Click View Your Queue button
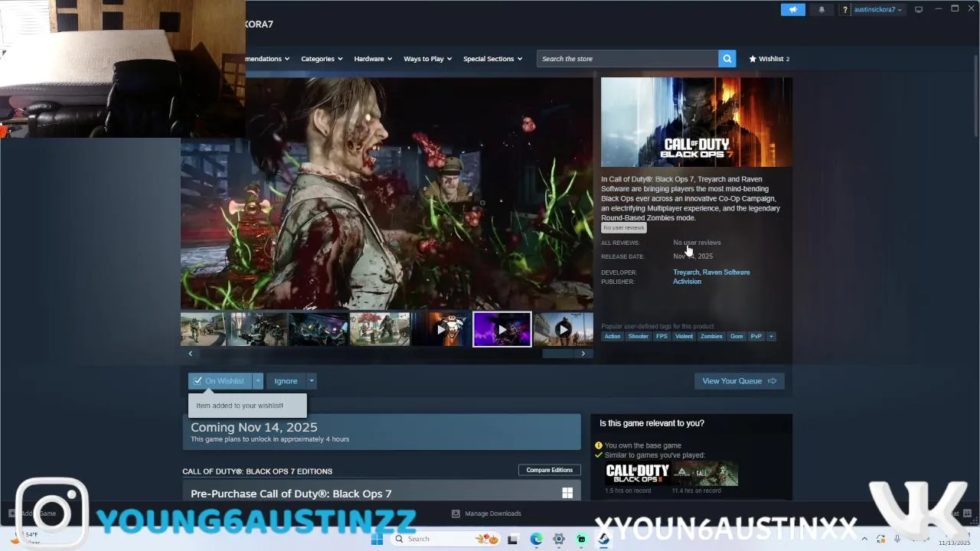This screenshot has height=551, width=980. click(x=740, y=381)
